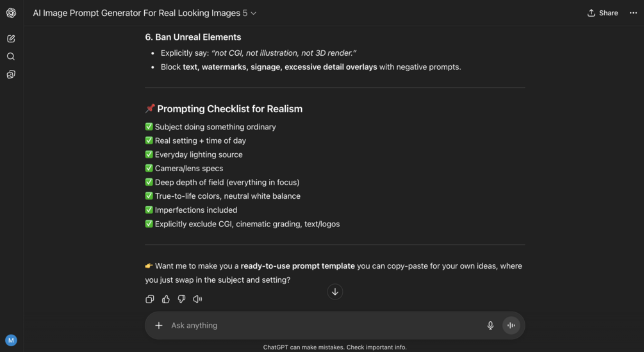Click the checkmark beside Camera/lens specs
This screenshot has height=352, width=644.
pyautogui.click(x=149, y=169)
